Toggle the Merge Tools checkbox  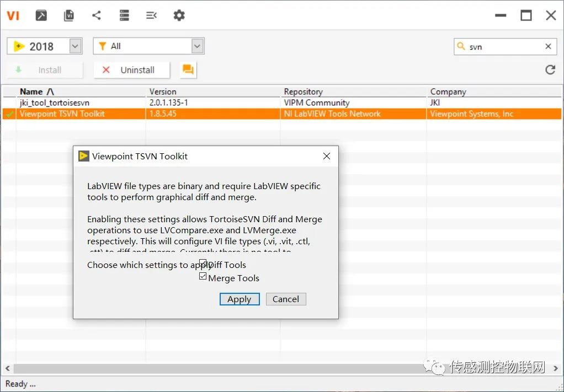coord(203,277)
